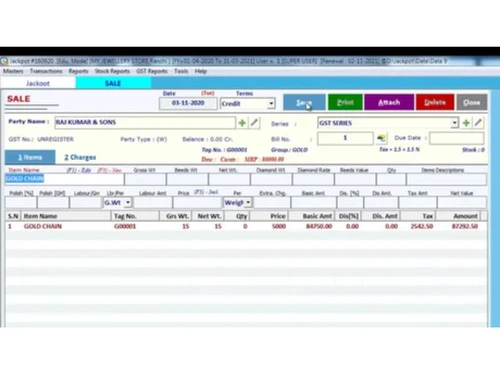Click the Jackpot app icon in title bar
Screen dimensions: 500x375
(4, 61)
